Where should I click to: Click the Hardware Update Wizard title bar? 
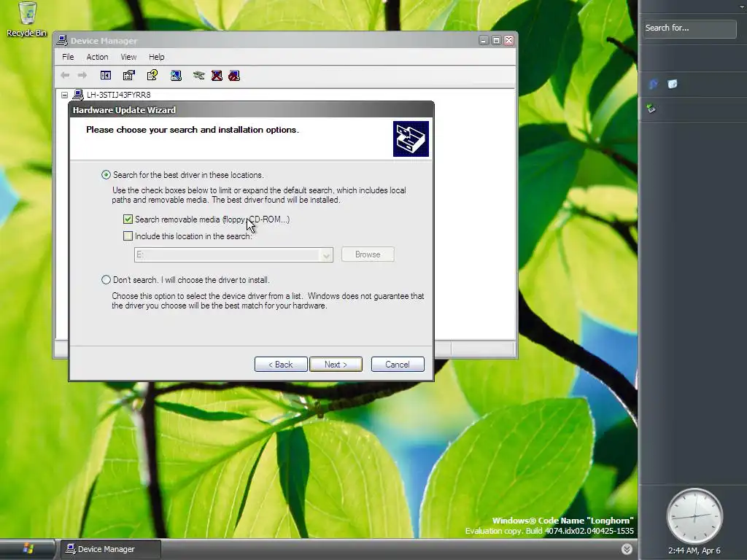point(251,110)
